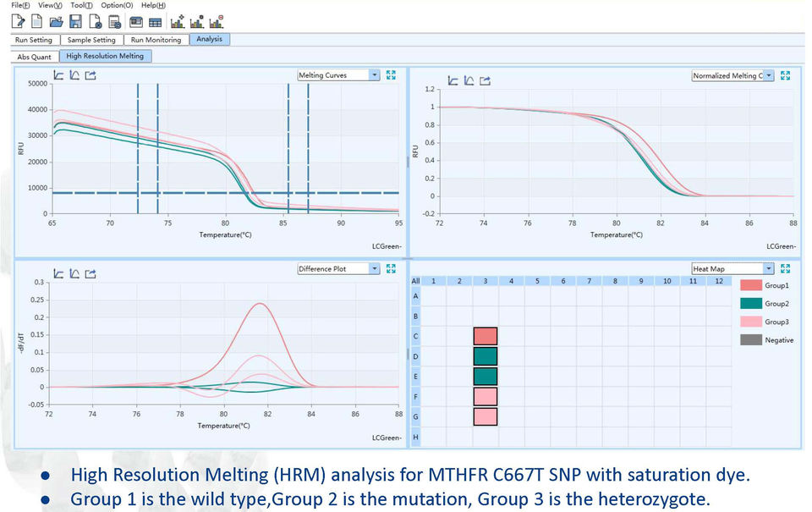Image resolution: width=812 pixels, height=512 pixels.
Task: Click the plate layout table icon
Action: [155, 20]
